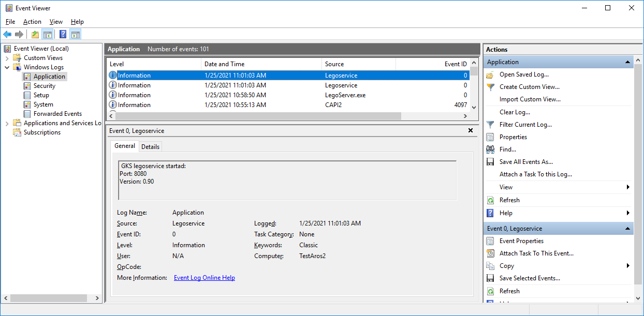Sort by the Event ID column header
Screen dimensions: 644x316
[x=432, y=64]
